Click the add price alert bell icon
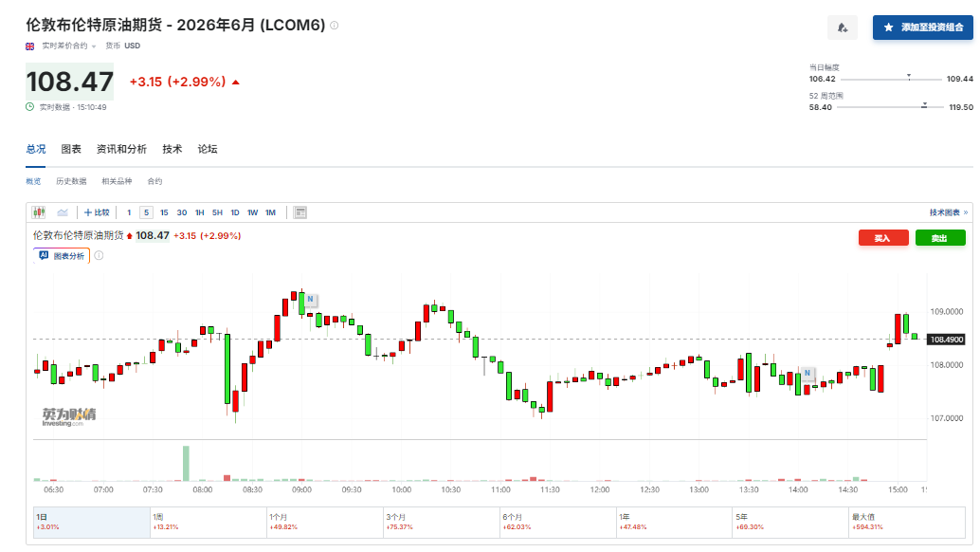 tap(842, 28)
